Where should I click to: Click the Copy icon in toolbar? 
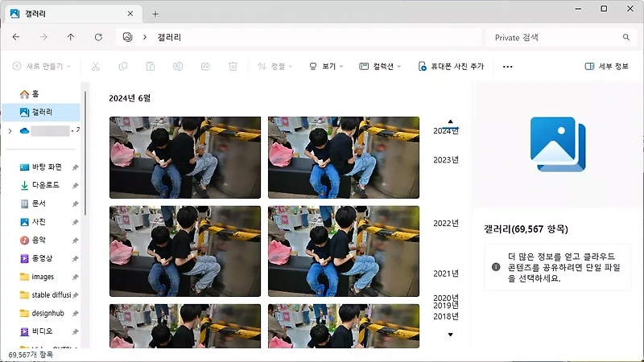tap(123, 66)
